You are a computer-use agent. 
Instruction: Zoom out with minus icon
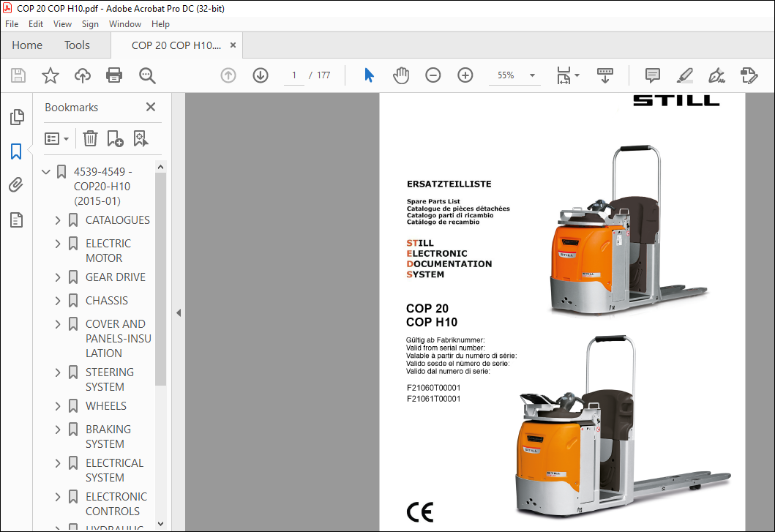(433, 75)
